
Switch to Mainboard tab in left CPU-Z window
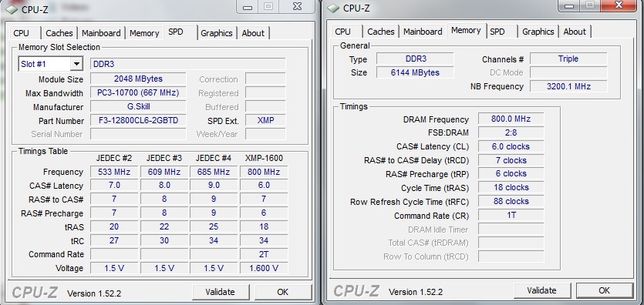101,33
